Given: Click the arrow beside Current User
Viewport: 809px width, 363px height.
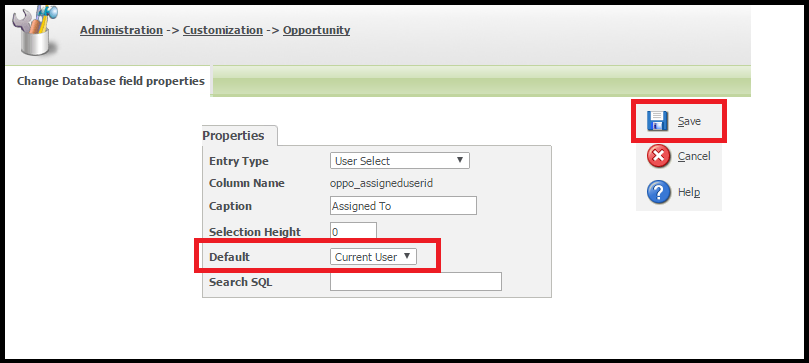Looking at the screenshot, I should pos(407,256).
